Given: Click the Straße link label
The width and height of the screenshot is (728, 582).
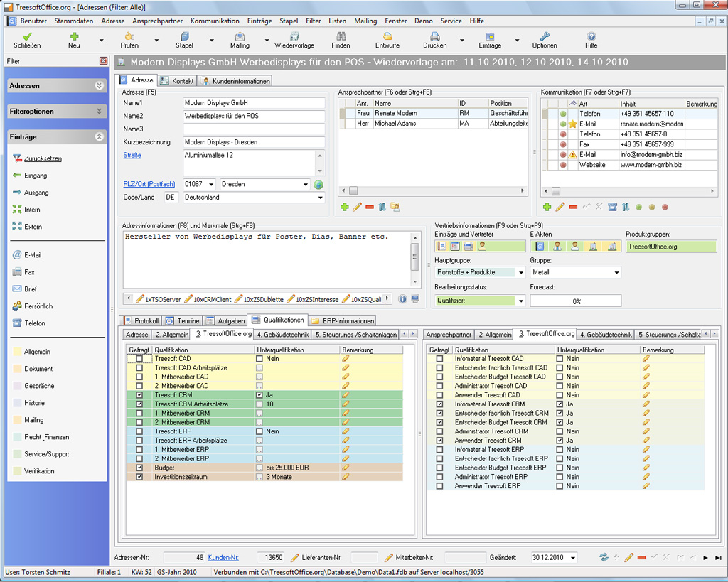Looking at the screenshot, I should [132, 156].
